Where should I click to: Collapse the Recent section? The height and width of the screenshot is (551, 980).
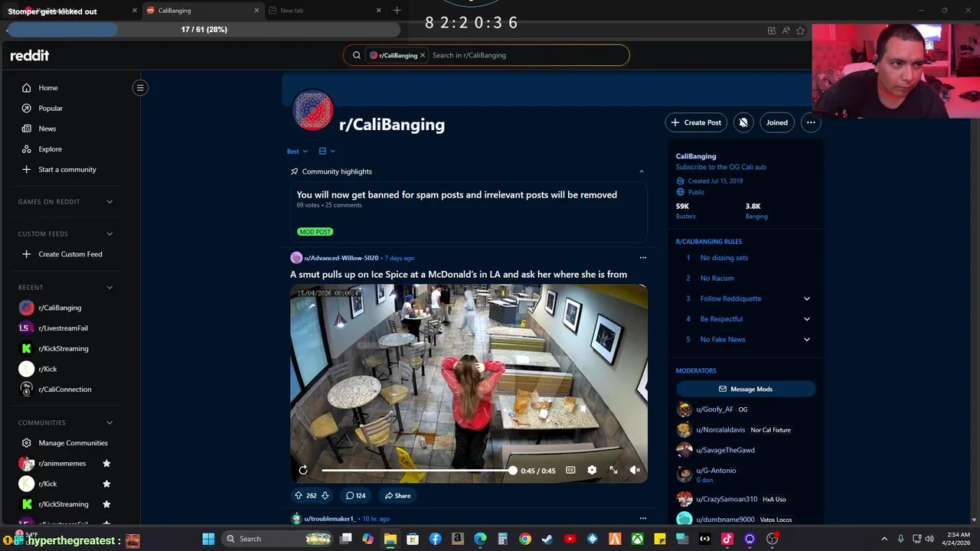[109, 288]
